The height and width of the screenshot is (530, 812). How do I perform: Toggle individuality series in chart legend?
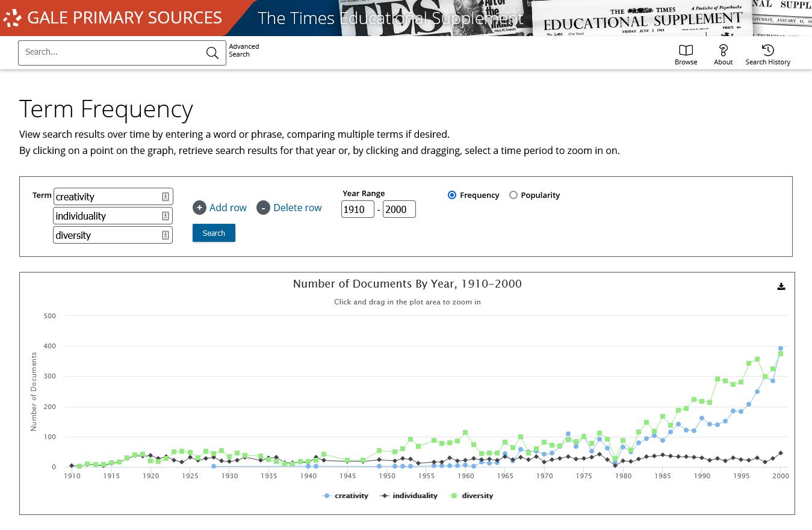tap(409, 496)
